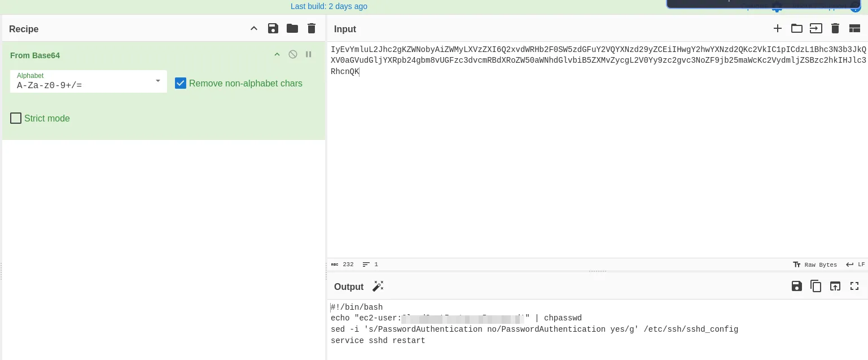868x360 pixels.
Task: Load a saved recipe
Action: [x=292, y=29]
